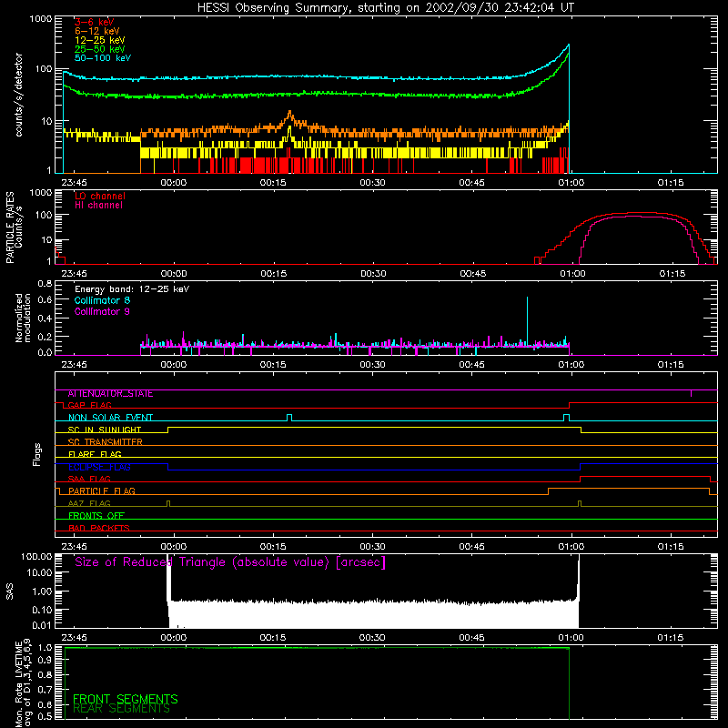Click the 23:45 time label under the modulation panel

coord(74,365)
